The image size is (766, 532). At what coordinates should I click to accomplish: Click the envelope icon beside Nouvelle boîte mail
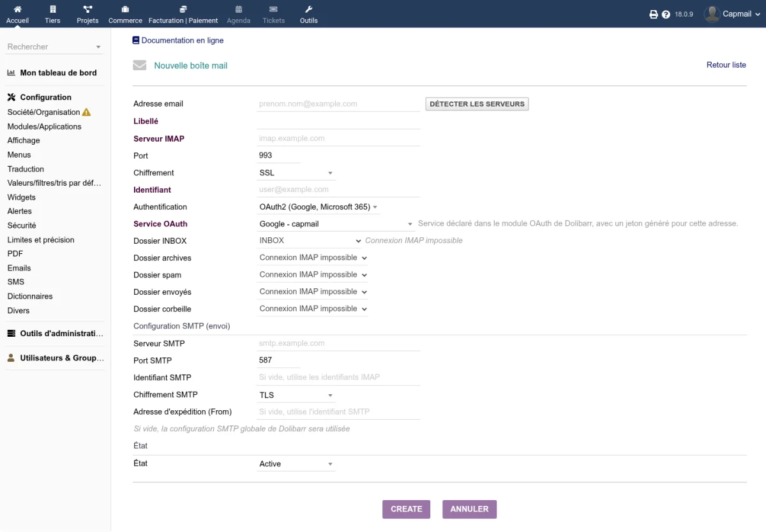(140, 65)
